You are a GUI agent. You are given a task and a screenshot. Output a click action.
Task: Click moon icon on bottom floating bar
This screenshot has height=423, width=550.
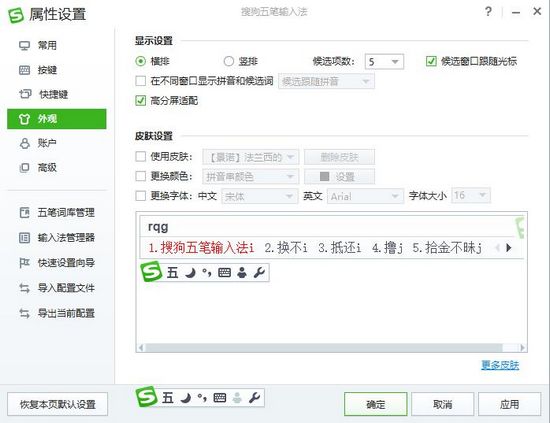coord(186,398)
